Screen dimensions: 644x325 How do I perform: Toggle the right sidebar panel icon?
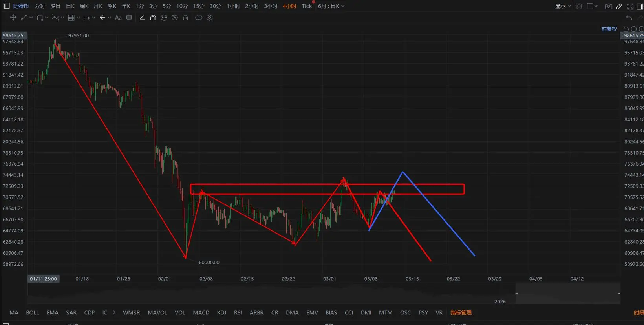640,6
